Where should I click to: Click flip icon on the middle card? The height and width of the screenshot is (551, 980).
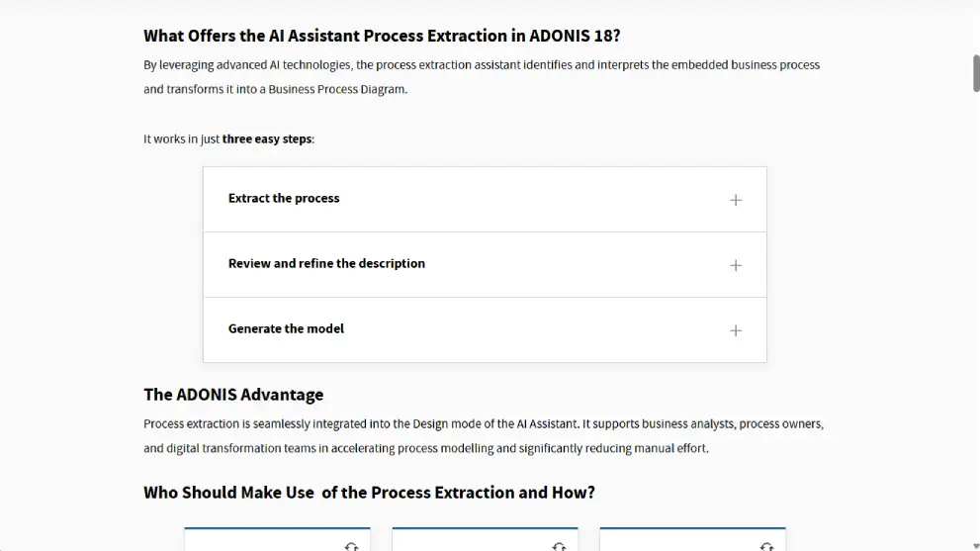pos(559,546)
